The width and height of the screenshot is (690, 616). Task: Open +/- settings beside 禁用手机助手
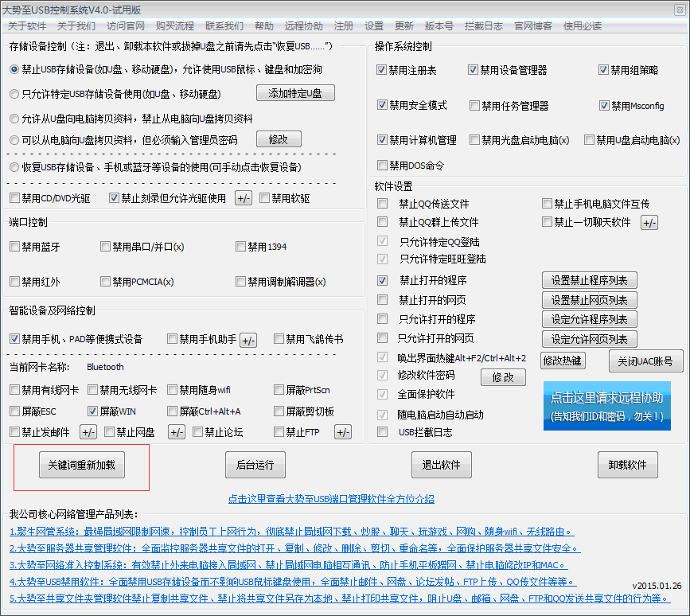(x=248, y=340)
